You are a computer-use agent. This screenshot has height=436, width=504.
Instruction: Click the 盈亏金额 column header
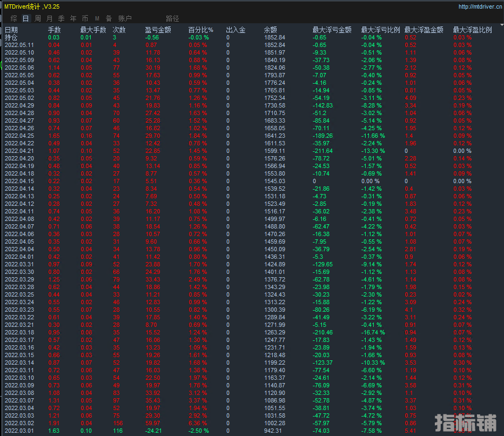158,30
